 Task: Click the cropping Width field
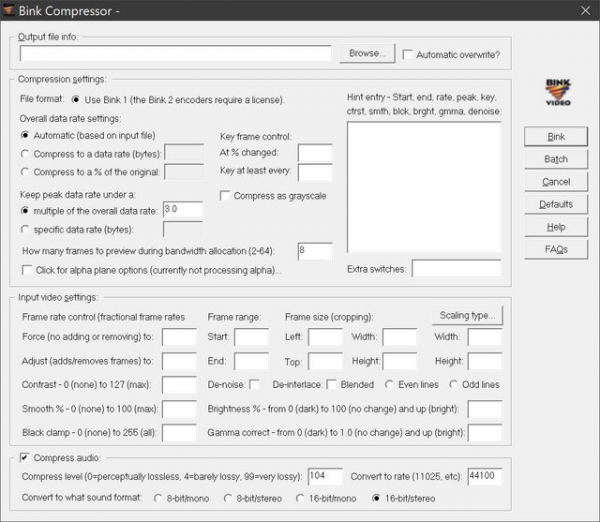coord(399,337)
